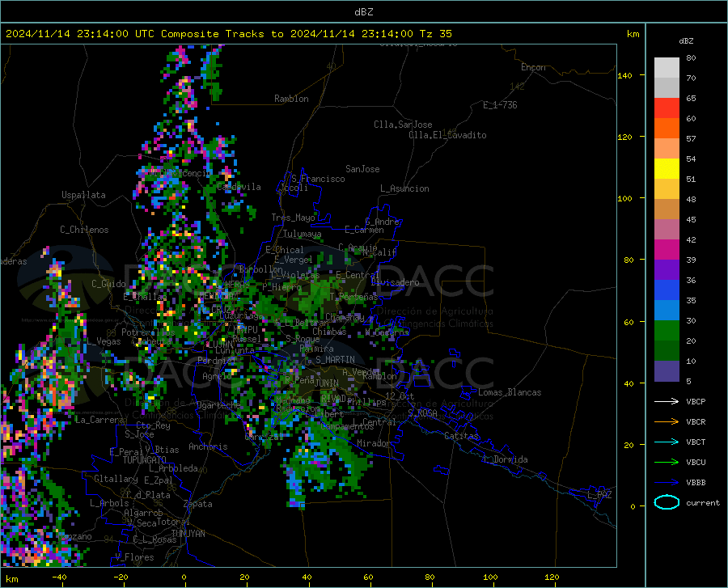The image size is (728, 588).
Task: Select the yellow 54 dBZ swatch
Action: pos(667,169)
